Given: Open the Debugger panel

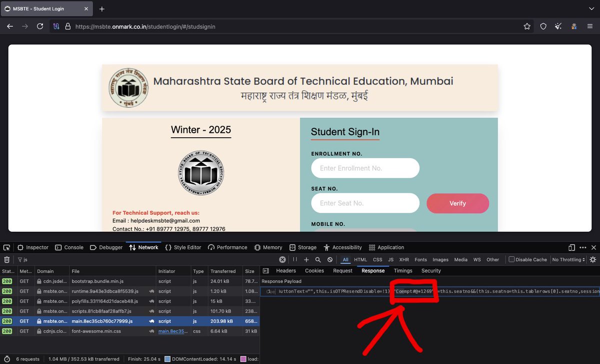Looking at the screenshot, I should coord(106,247).
